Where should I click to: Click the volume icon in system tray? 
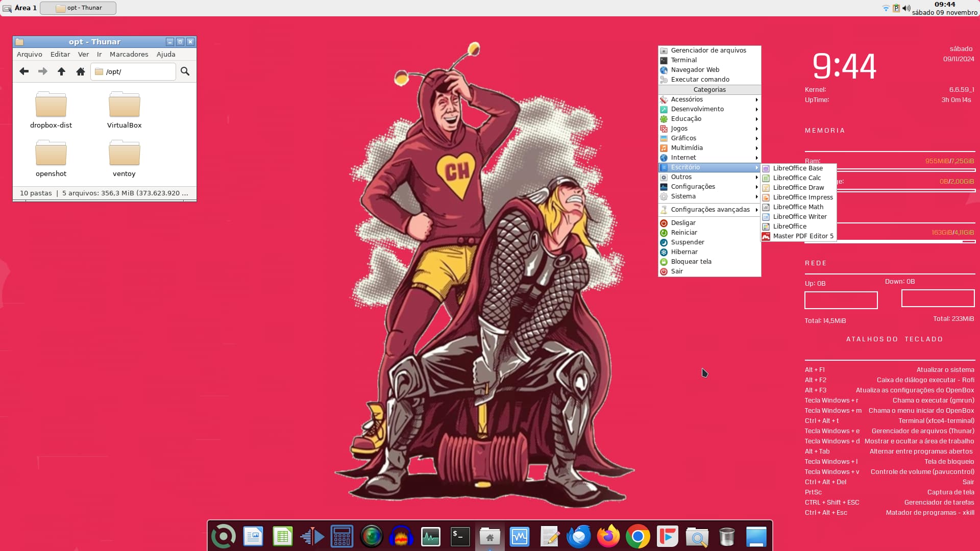pos(906,8)
